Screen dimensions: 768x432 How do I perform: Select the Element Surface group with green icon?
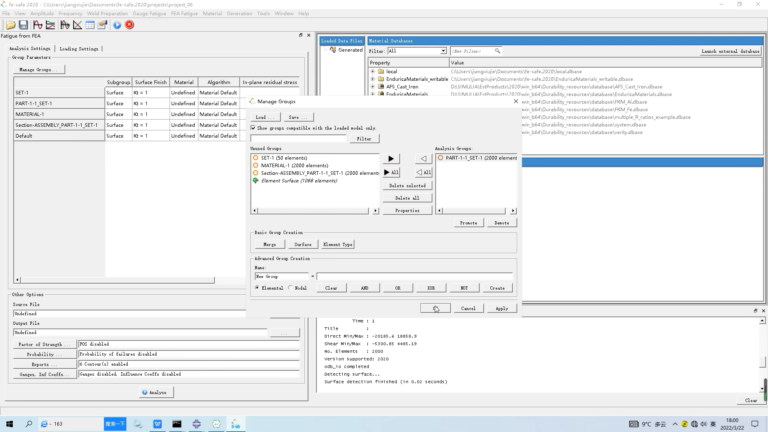click(299, 181)
